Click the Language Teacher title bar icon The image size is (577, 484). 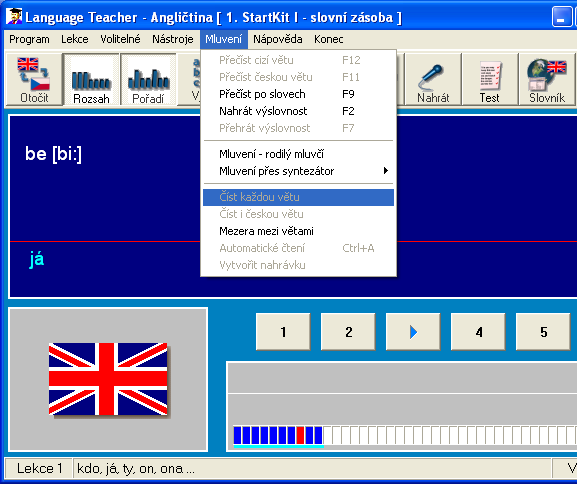14,17
